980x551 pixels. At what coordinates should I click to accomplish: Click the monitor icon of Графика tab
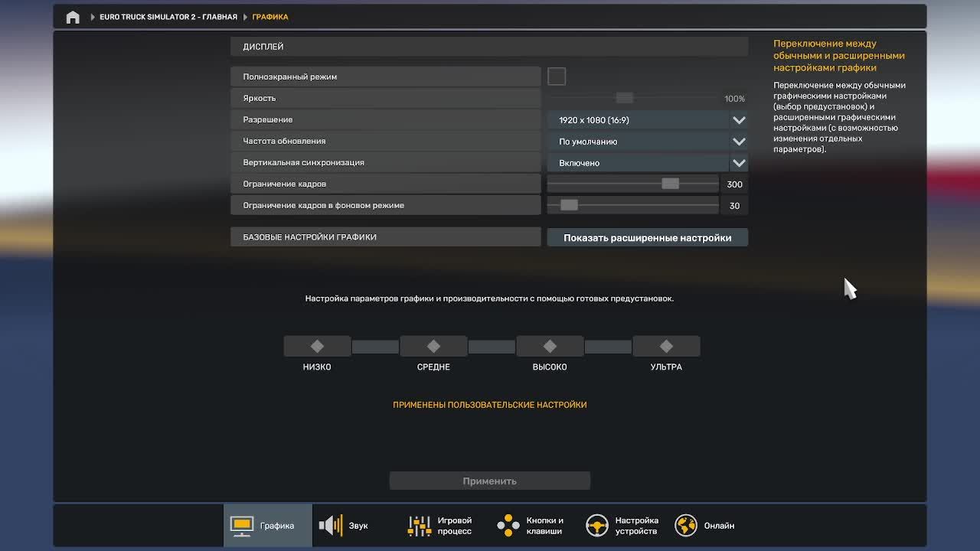242,526
